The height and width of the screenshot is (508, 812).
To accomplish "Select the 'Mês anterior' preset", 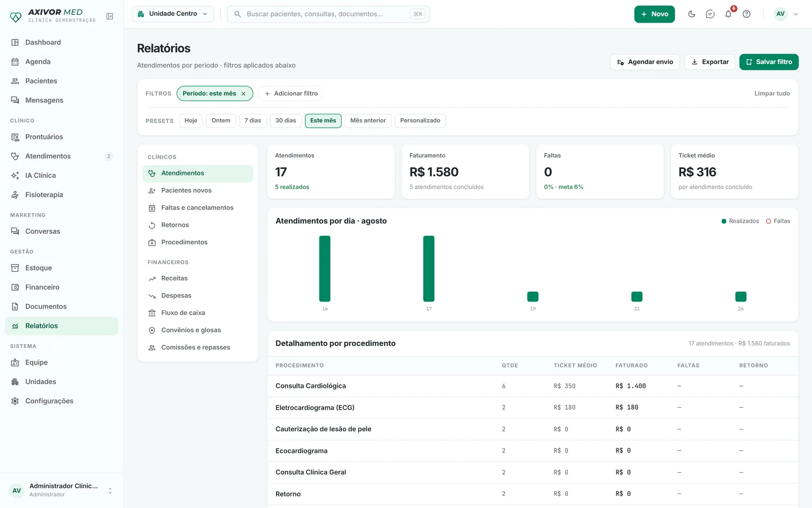I will tap(368, 121).
